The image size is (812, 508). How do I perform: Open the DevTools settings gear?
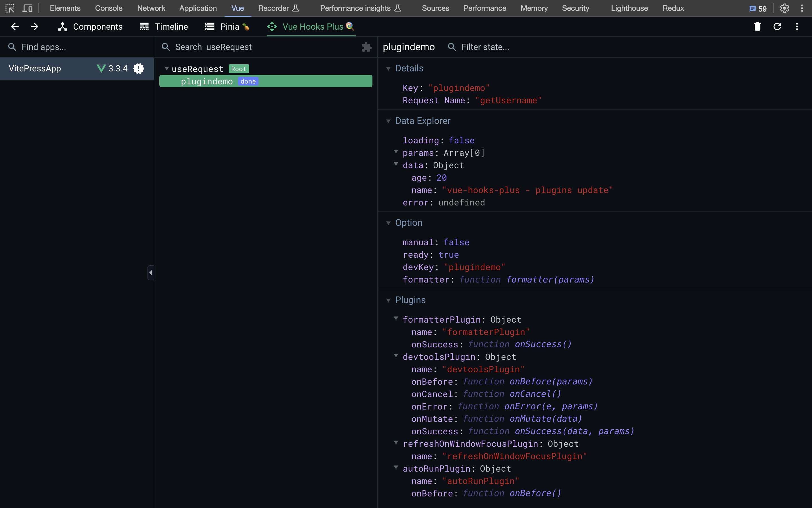click(784, 8)
